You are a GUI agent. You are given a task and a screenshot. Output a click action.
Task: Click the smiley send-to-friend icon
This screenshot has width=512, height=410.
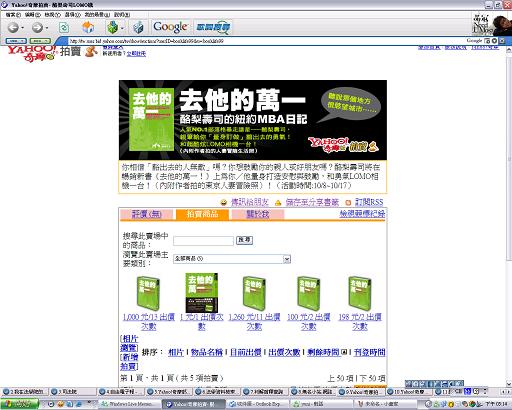[224, 202]
